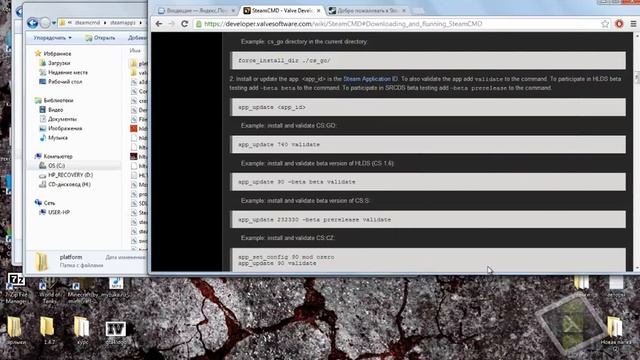Click steamapps in the Explorer breadcrumb

122,23
